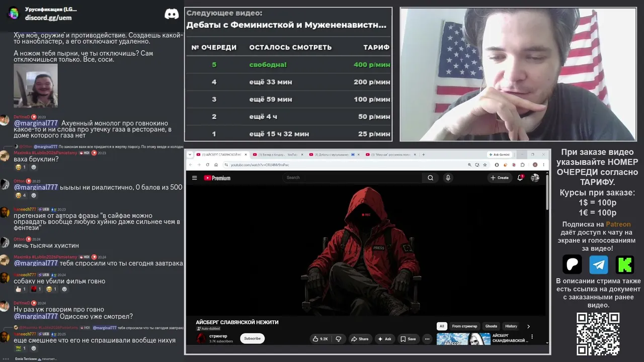Viewport: 644px width, 362px height.
Task: Open options for the suggested video АЙСБЕРГ СКАНДИНАВСКОЙ
Action: [x=532, y=336]
